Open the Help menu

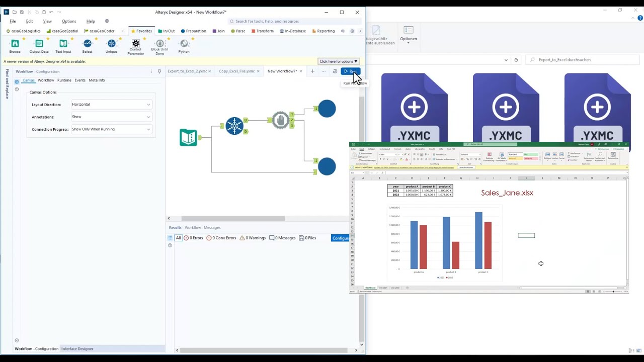click(x=91, y=21)
